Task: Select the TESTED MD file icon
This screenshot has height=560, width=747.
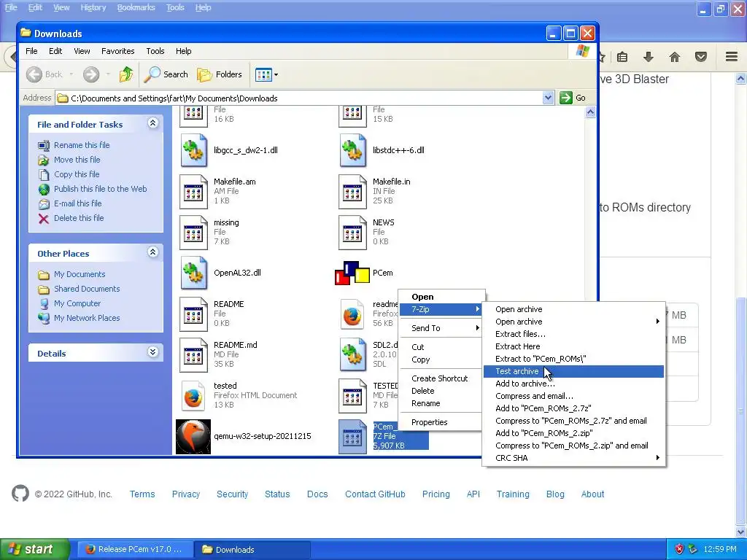Action: point(353,396)
